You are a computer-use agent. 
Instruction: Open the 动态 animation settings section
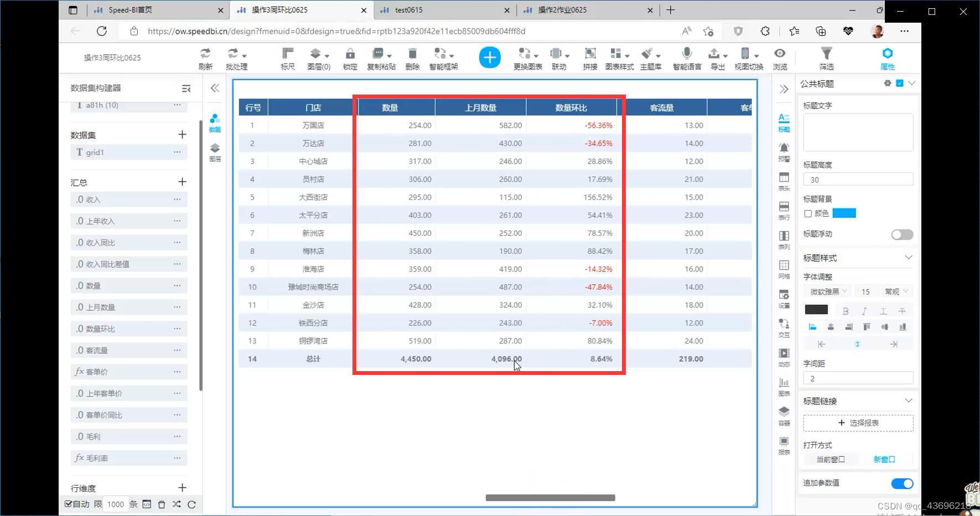(784, 357)
